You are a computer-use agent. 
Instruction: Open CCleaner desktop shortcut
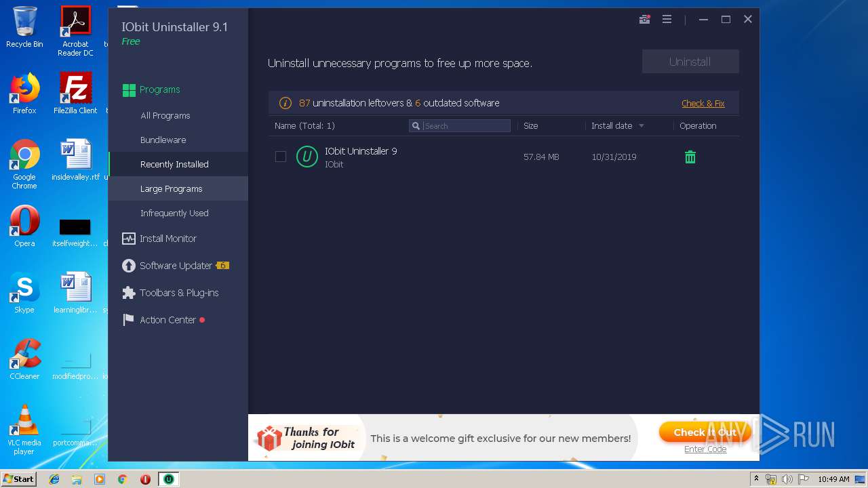click(x=24, y=359)
